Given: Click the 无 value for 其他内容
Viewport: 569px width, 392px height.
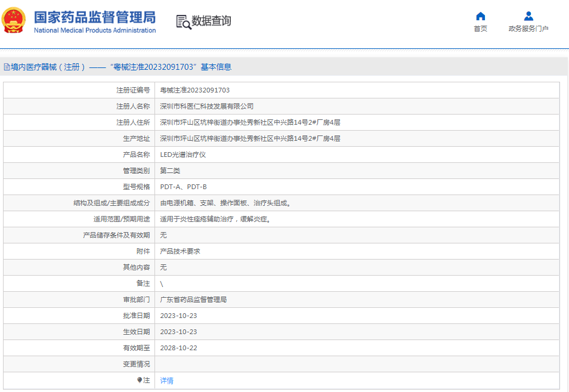Looking at the screenshot, I should pyautogui.click(x=163, y=267).
